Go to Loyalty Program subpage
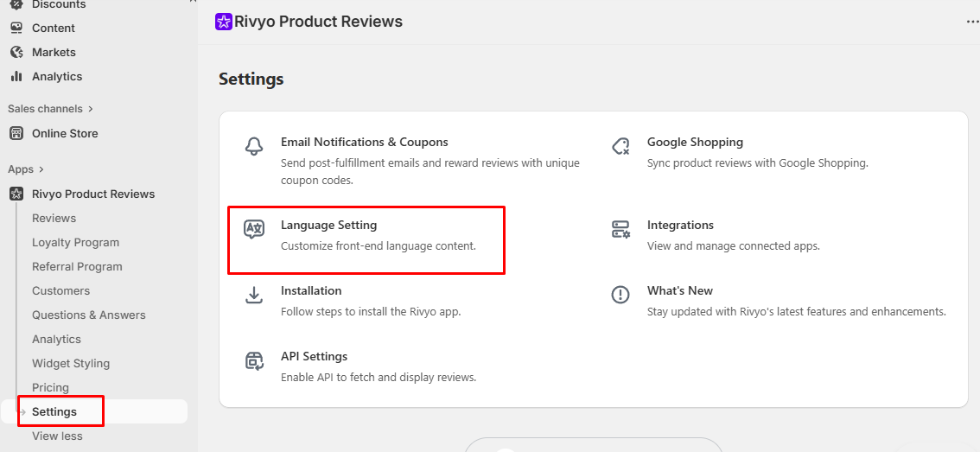Viewport: 980px width, 452px height. [x=76, y=243]
